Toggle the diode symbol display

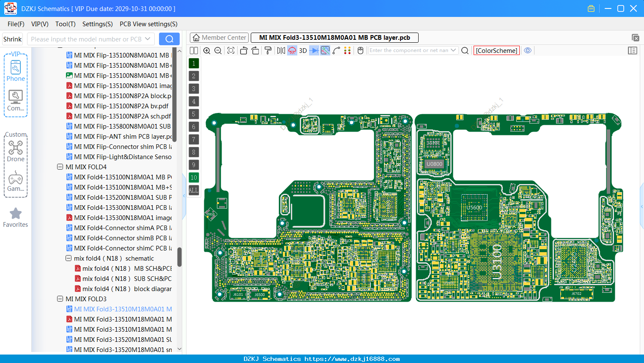(314, 50)
